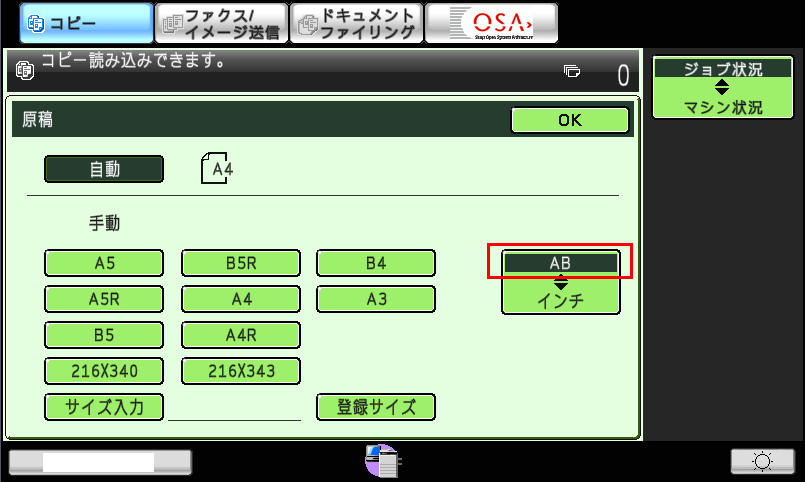Confirm original settings with OK
805x482 pixels.
569,120
